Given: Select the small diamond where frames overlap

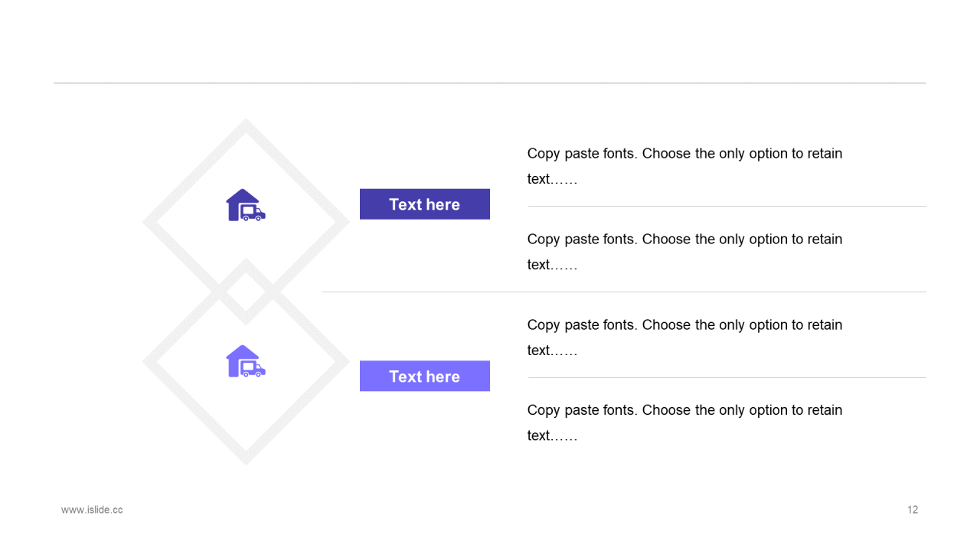Looking at the screenshot, I should [246, 292].
